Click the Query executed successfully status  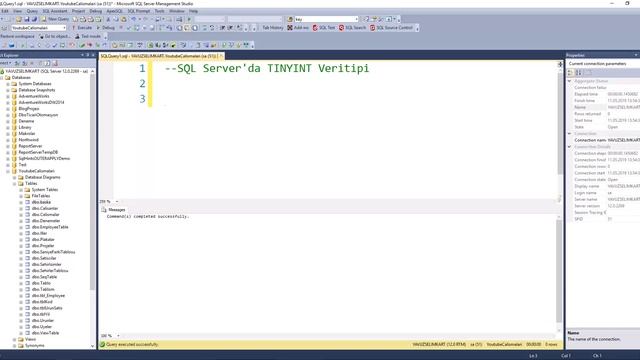pyautogui.click(x=132, y=344)
